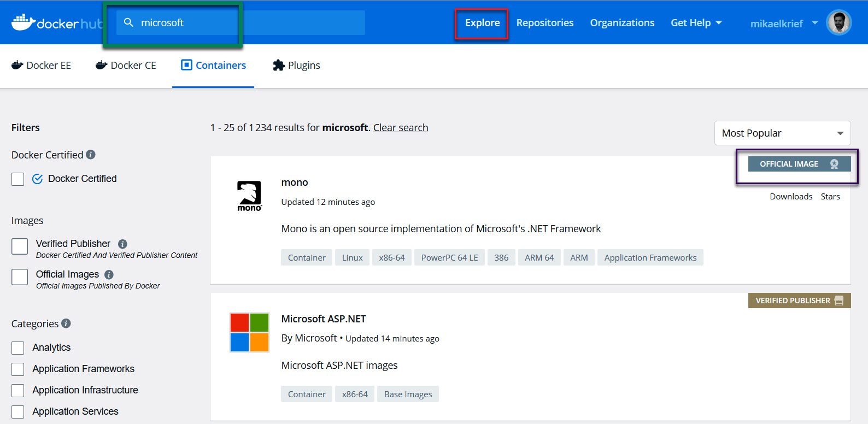Toggle the Docker Certified checkbox
The image size is (868, 424).
click(18, 179)
